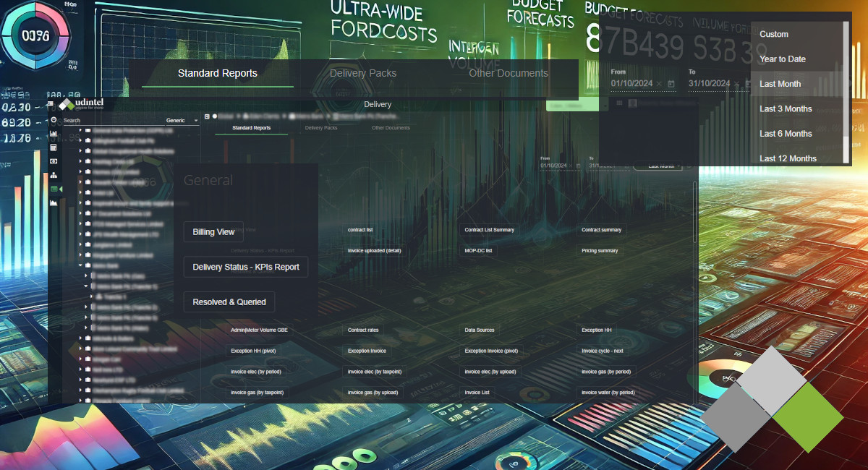Image resolution: width=868 pixels, height=470 pixels.
Task: Open the Generic search type dropdown
Action: [182, 121]
